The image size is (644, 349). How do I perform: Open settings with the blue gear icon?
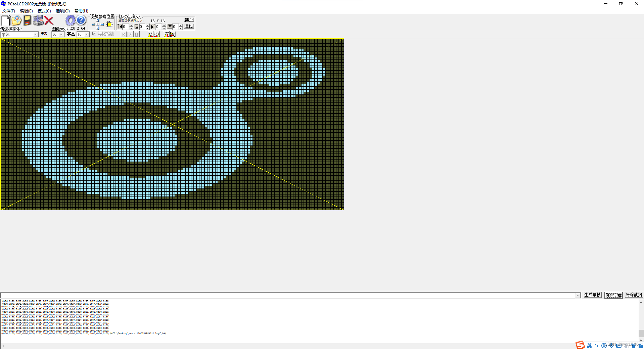(x=70, y=20)
